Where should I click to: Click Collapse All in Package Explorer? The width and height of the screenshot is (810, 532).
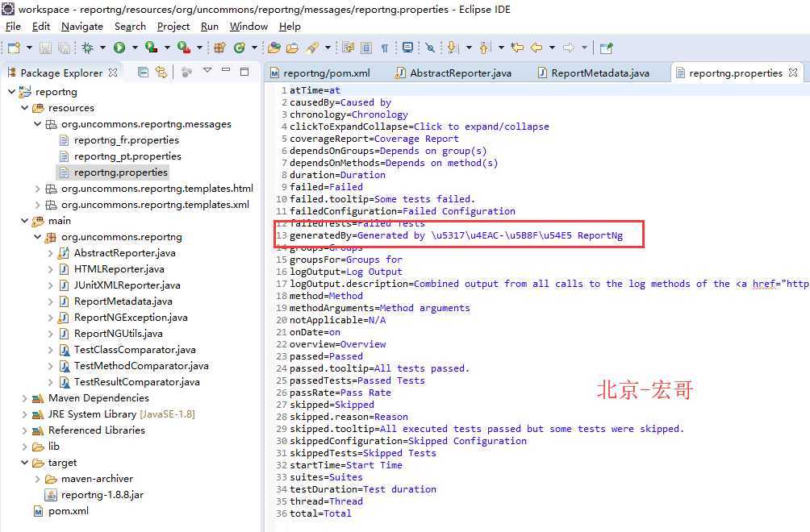point(144,73)
